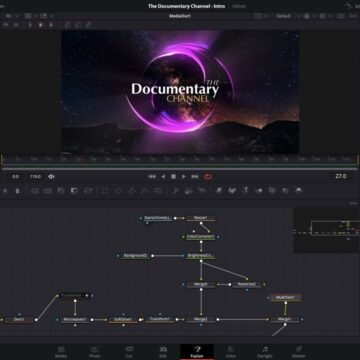The image size is (360, 360).
Task: Switch to the Deliver page
Action: [299, 352]
